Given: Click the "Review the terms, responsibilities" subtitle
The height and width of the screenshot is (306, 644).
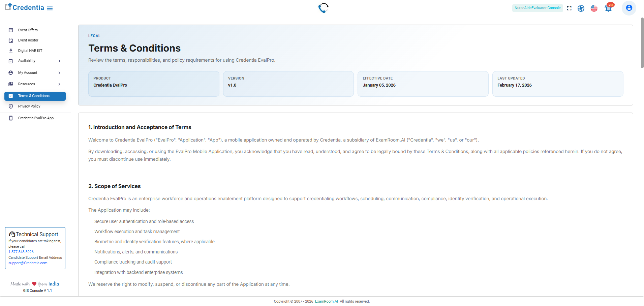Looking at the screenshot, I should [182, 60].
